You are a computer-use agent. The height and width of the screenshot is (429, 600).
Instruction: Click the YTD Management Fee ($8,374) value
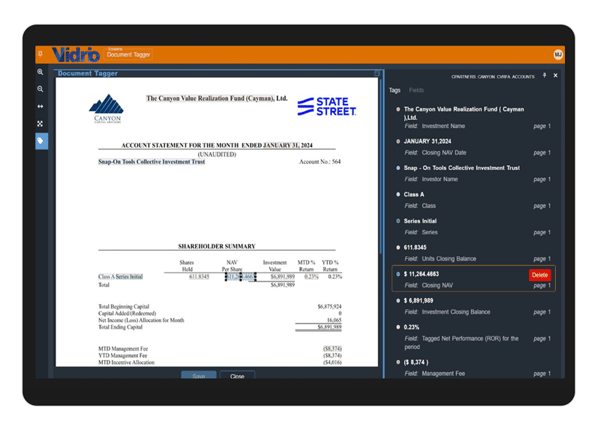[333, 356]
